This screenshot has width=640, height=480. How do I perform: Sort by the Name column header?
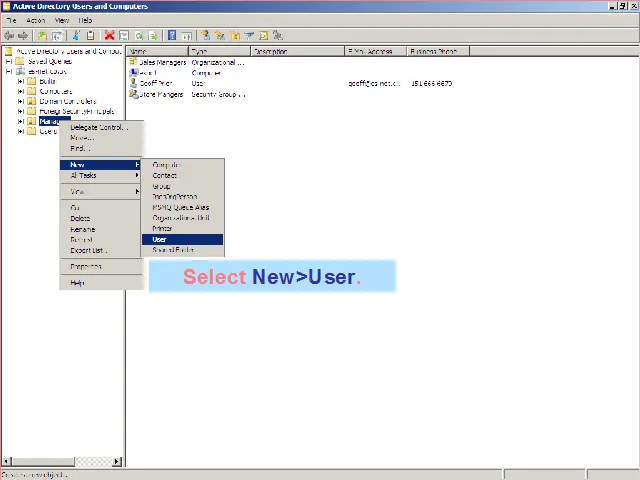point(157,51)
